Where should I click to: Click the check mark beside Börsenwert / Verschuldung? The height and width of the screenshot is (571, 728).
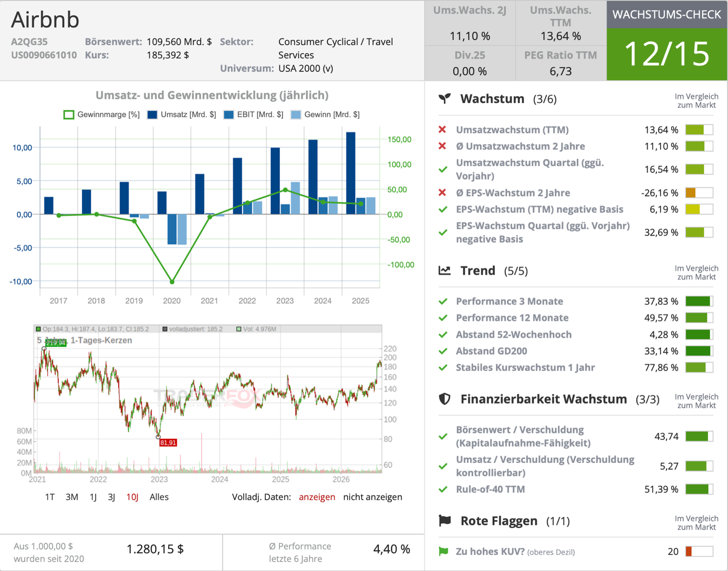(443, 437)
